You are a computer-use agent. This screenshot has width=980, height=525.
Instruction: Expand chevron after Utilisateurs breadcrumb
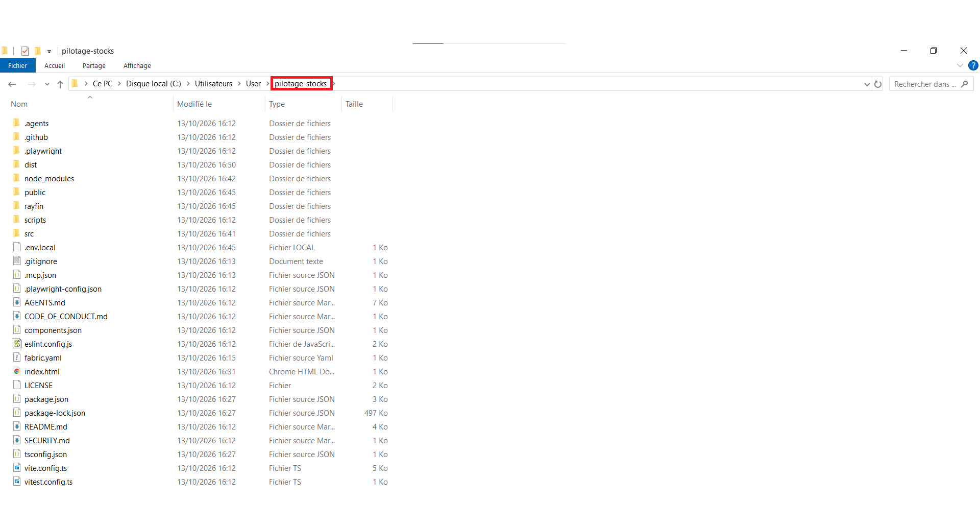pos(239,84)
